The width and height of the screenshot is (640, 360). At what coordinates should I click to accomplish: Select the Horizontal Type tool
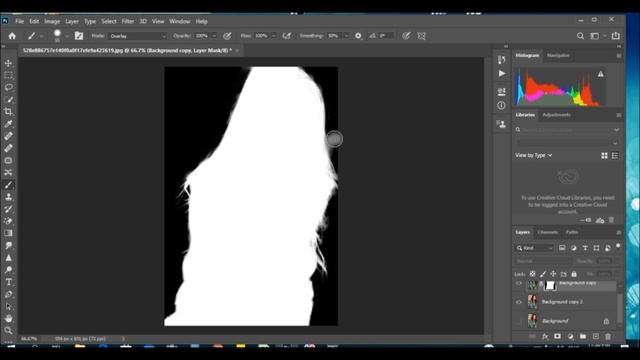pos(8,282)
